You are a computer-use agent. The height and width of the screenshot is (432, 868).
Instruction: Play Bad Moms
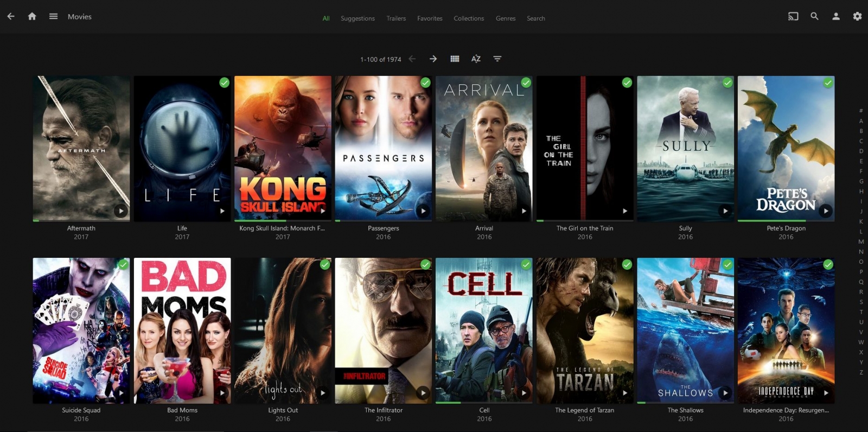(x=222, y=392)
